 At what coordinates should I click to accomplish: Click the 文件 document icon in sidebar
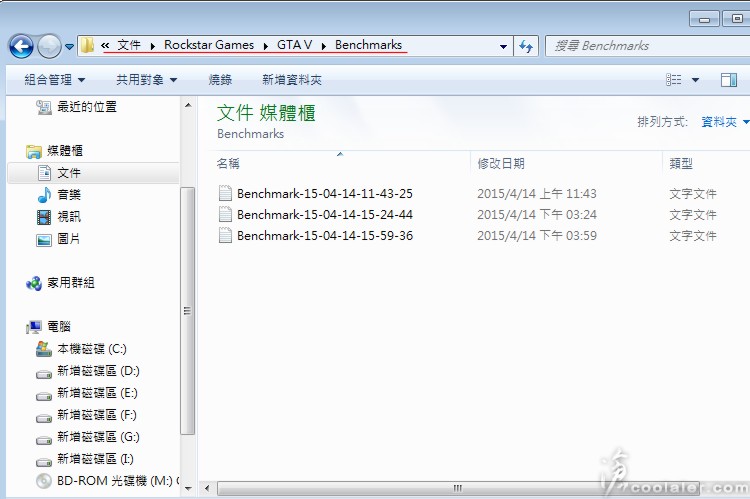coord(44,173)
